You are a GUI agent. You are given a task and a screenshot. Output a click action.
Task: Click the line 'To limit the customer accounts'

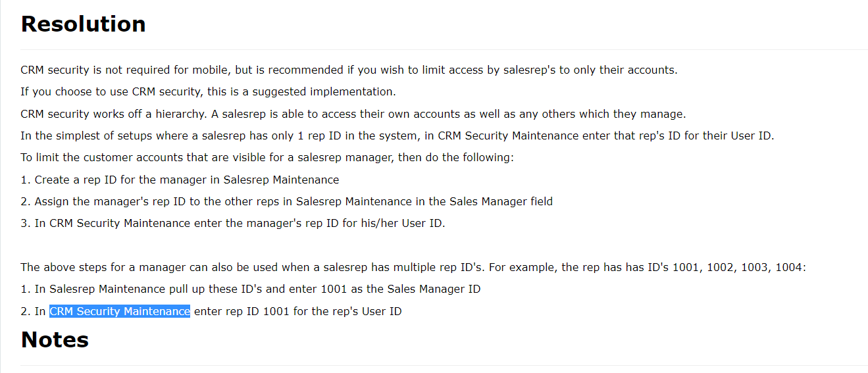[x=267, y=157]
